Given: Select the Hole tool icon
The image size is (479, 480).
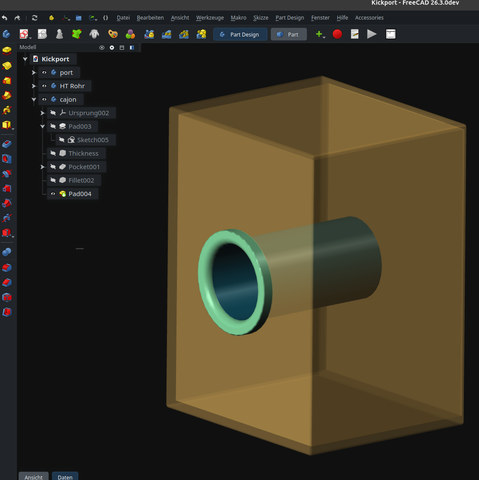Looking at the screenshot, I should [7, 159].
